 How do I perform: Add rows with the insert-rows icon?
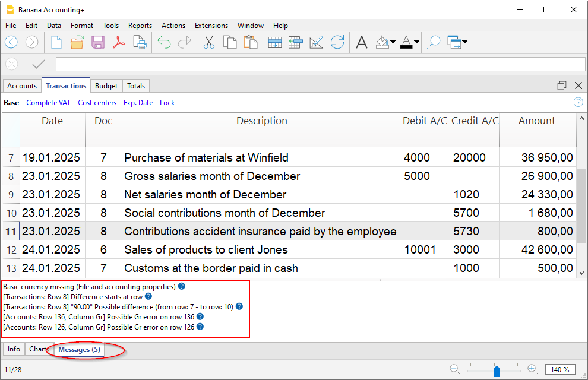click(274, 42)
